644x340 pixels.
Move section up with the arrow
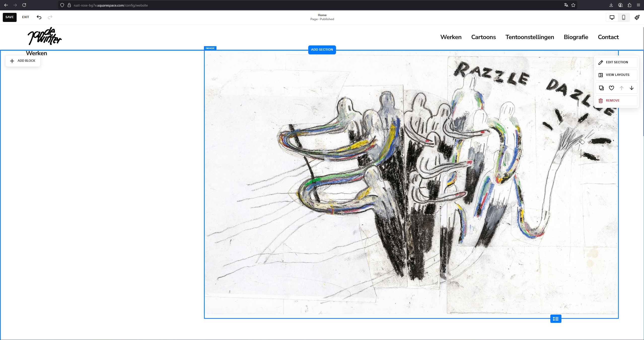(x=622, y=88)
